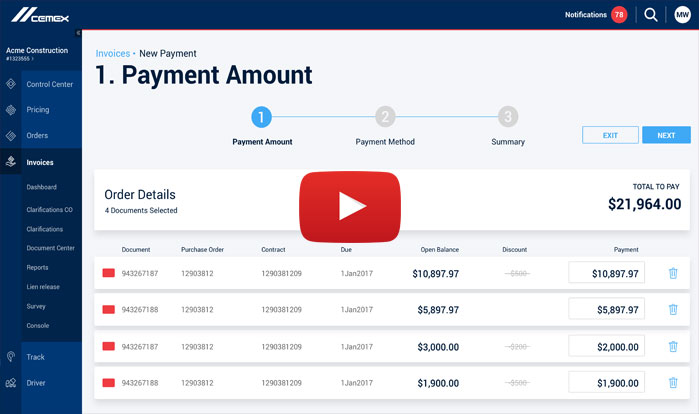
Task: Click the Pricing sidebar icon
Action: 11,110
